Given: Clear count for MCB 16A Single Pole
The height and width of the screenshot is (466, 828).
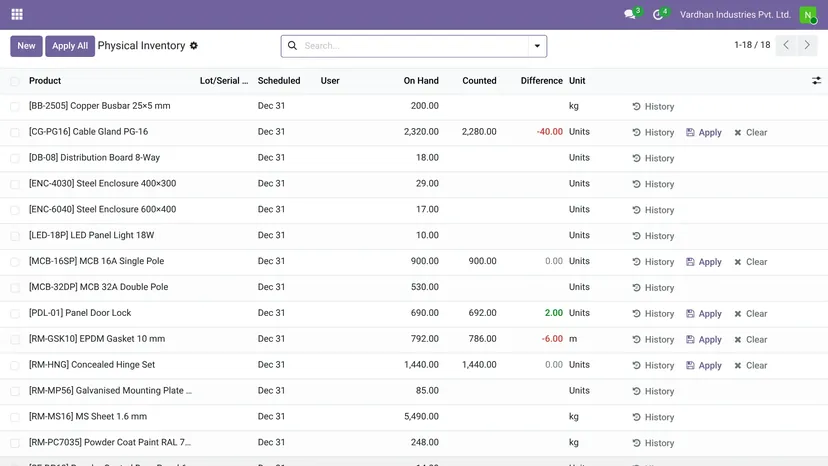Looking at the screenshot, I should (x=750, y=262).
